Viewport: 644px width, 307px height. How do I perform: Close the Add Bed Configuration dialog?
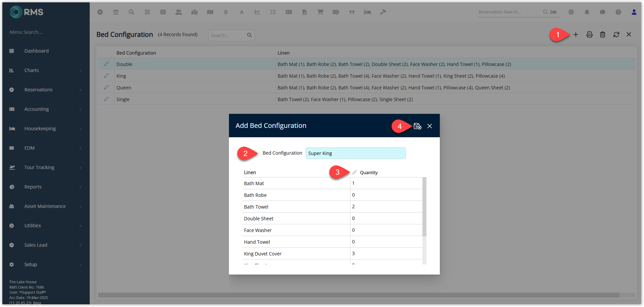430,126
